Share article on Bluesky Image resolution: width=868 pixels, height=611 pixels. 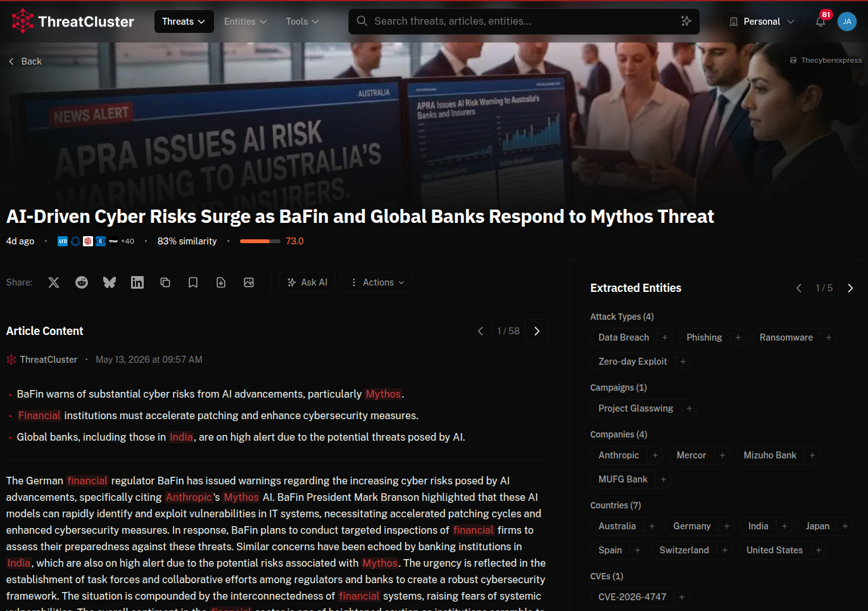[110, 282]
